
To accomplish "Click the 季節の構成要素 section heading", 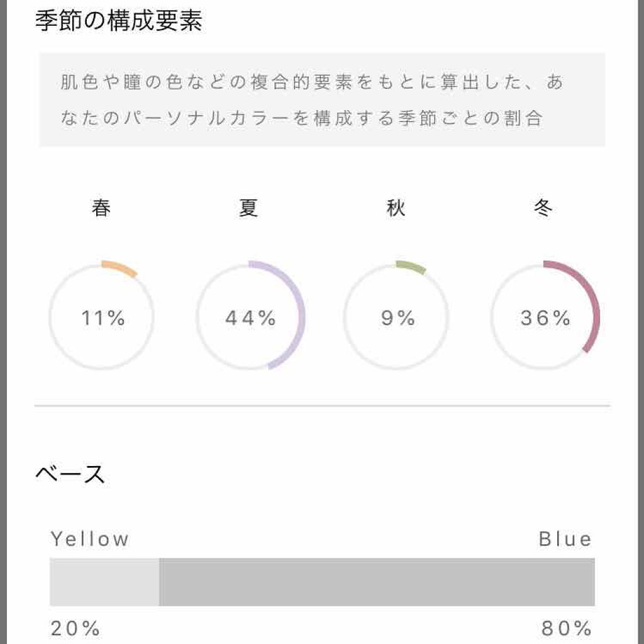I will click(118, 21).
